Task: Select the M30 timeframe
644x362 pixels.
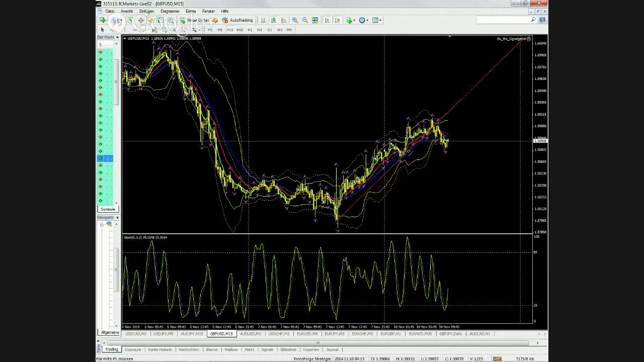Action: click(240, 30)
